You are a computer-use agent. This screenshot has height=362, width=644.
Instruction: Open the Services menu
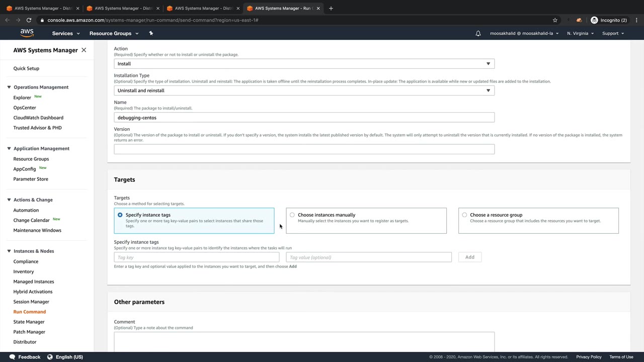click(66, 33)
